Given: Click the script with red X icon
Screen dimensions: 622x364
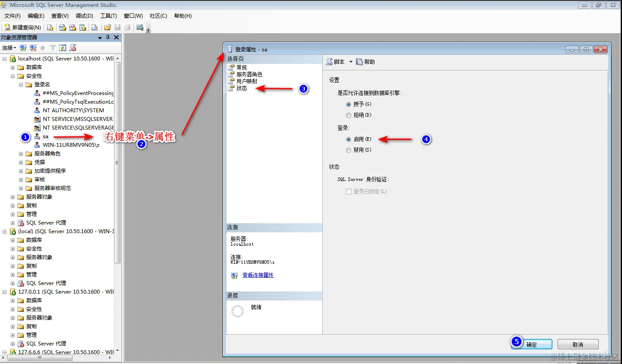Looking at the screenshot, I should (73, 47).
